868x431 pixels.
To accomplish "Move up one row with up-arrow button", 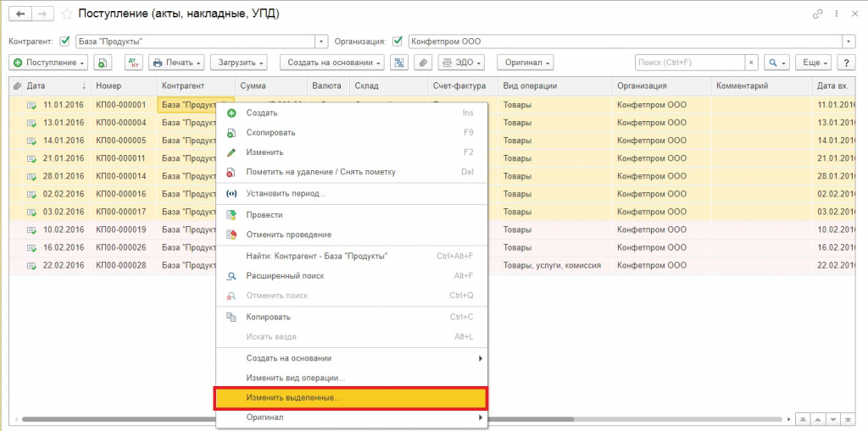I will click(x=818, y=419).
